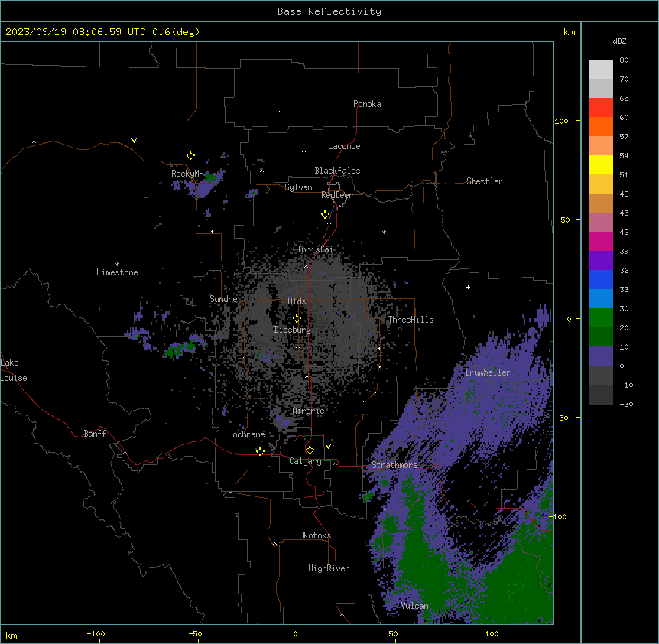Viewport: 659px width, 644px height.
Task: Click the Limestone label
Action: click(x=117, y=272)
